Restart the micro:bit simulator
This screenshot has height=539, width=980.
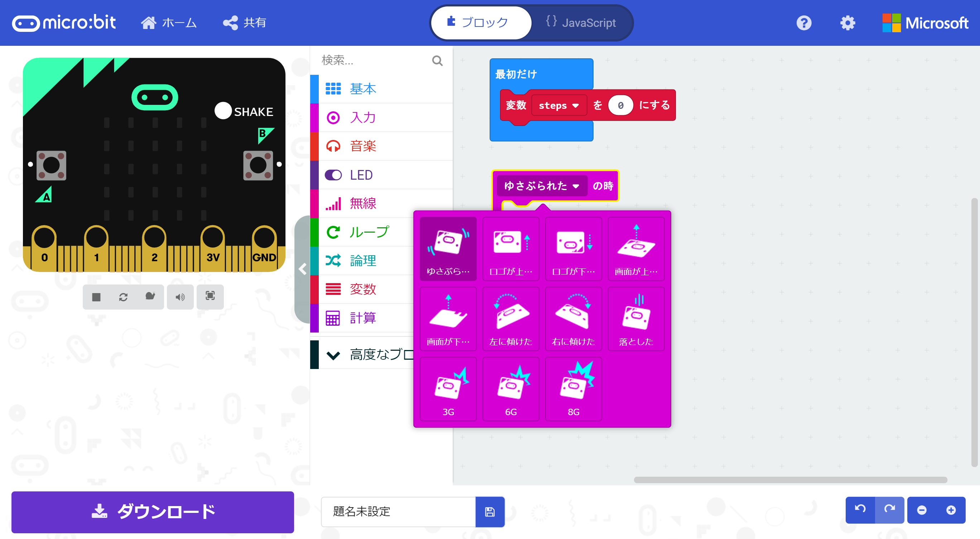tap(123, 297)
